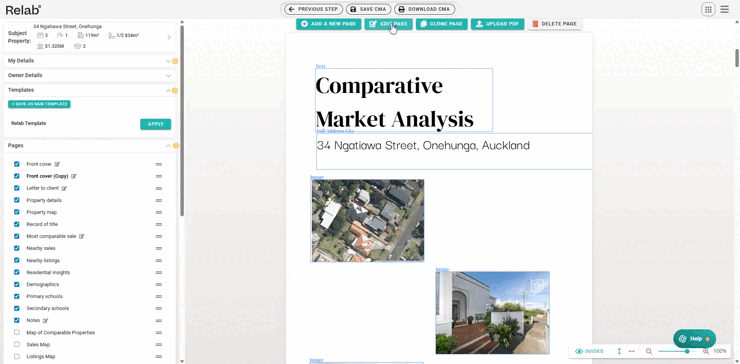Viewport: 740px width, 364px height.
Task: Click drag handle icon for Property map
Action: click(x=159, y=212)
